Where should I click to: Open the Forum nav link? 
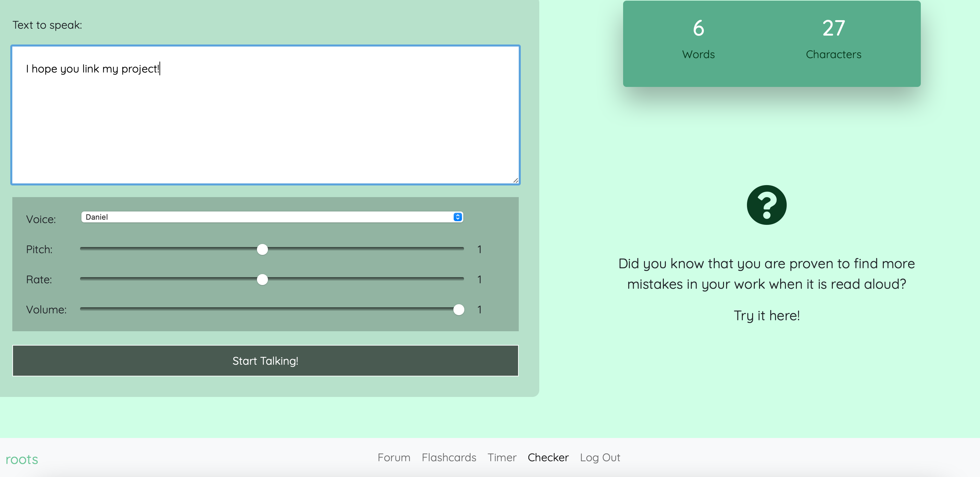point(394,457)
